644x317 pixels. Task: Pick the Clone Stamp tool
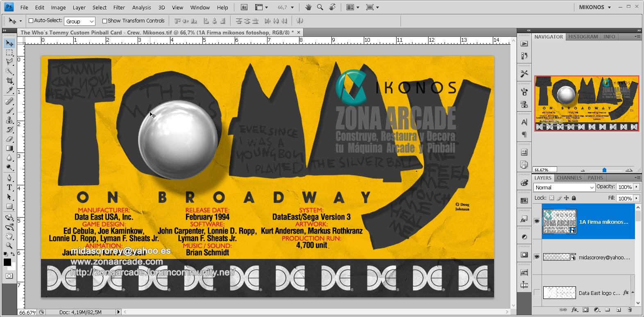(9, 120)
